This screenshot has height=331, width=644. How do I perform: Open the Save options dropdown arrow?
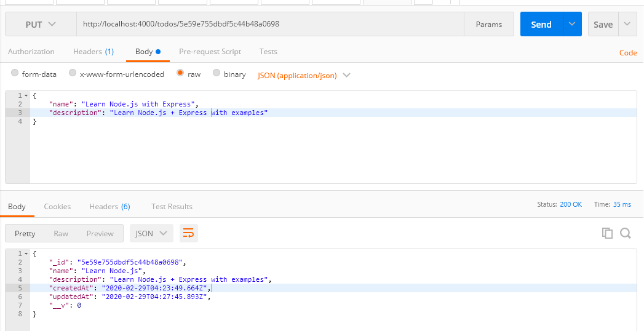pos(627,24)
